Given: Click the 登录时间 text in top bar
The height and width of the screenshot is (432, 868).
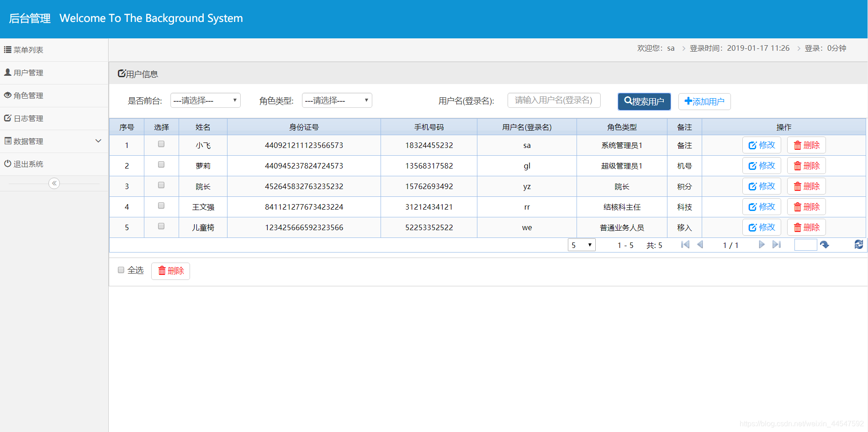Looking at the screenshot, I should 739,48.
